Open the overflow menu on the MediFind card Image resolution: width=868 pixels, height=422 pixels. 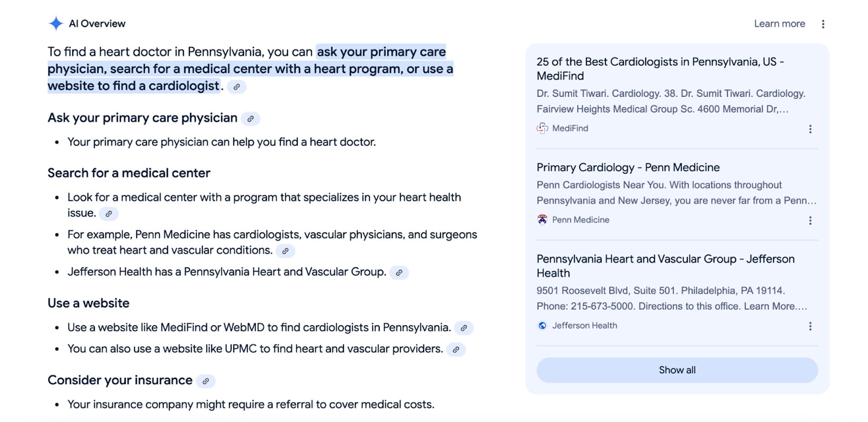pyautogui.click(x=810, y=129)
